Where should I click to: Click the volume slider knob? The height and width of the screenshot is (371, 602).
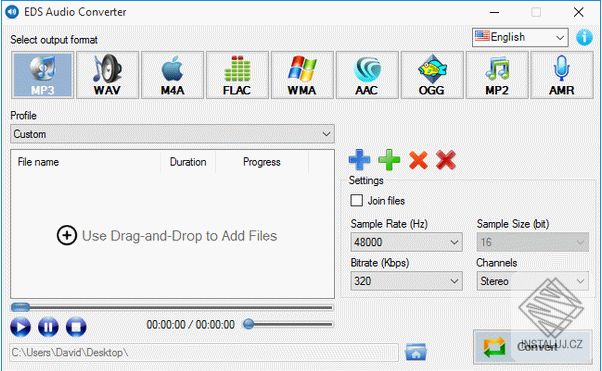(249, 324)
